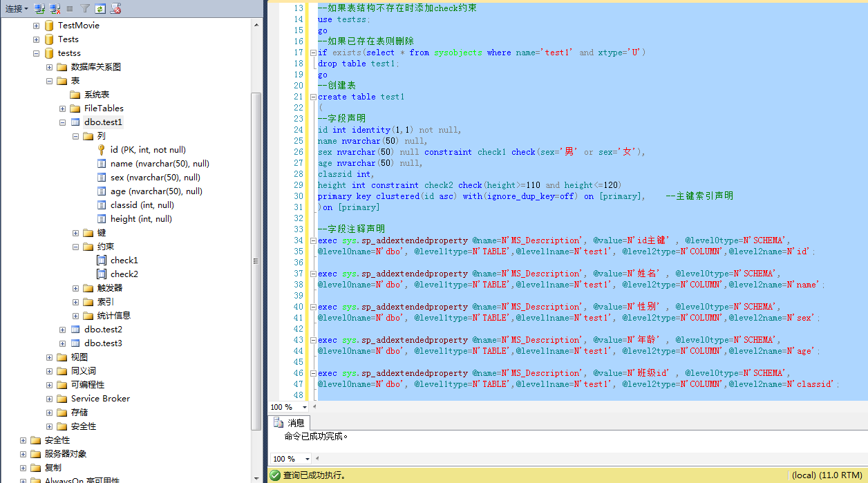Click the Disconnect server icon
The height and width of the screenshot is (483, 868).
pyautogui.click(x=55, y=9)
